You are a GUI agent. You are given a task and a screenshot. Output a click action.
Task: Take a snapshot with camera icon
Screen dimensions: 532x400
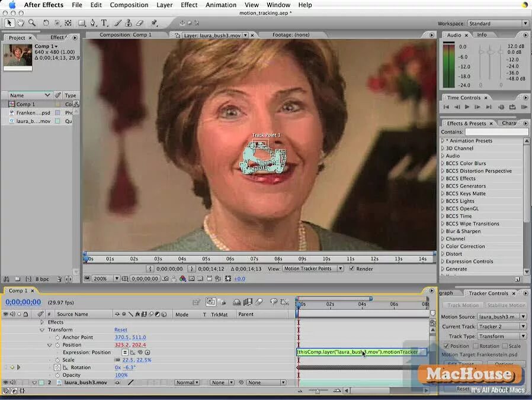(165, 279)
